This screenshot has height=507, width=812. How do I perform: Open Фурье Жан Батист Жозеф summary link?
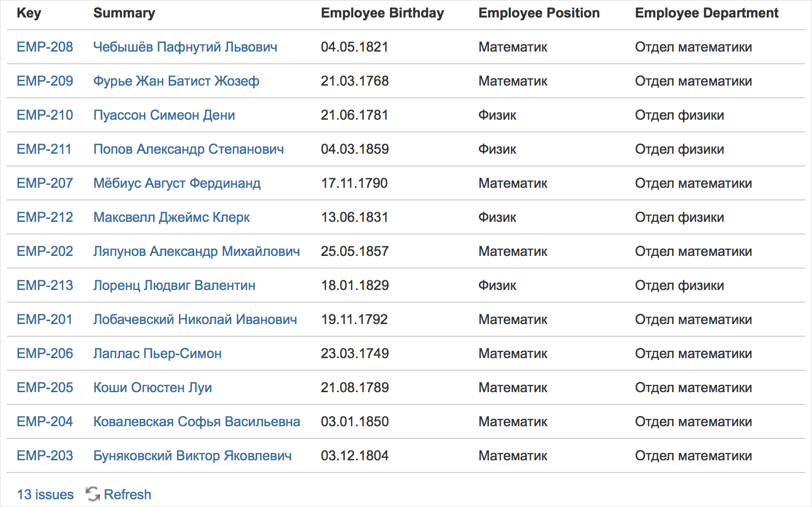176,81
